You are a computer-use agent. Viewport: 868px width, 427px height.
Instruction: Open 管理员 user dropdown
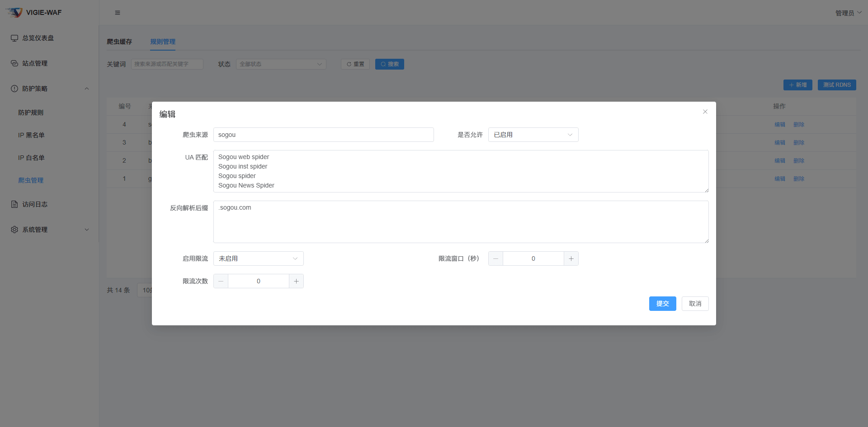tap(848, 13)
